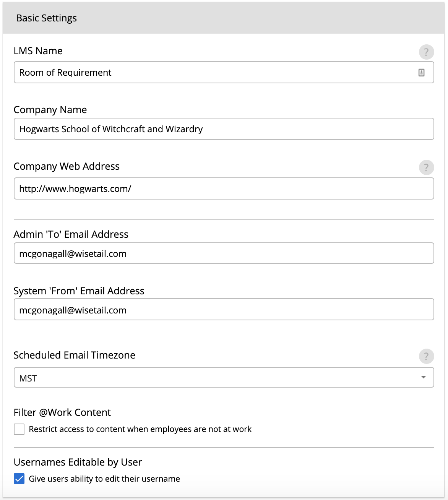
Task: Open help for LMS Name
Action: [426, 52]
